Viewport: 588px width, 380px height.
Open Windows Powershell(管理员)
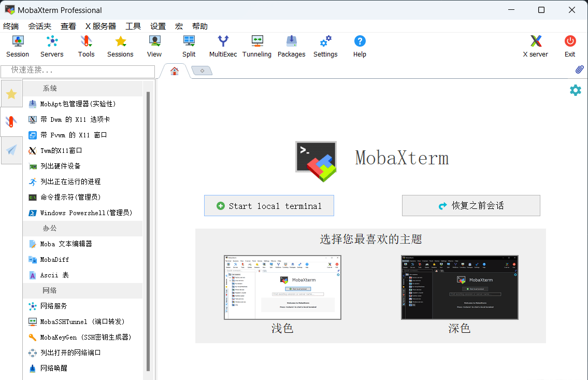[x=82, y=213]
